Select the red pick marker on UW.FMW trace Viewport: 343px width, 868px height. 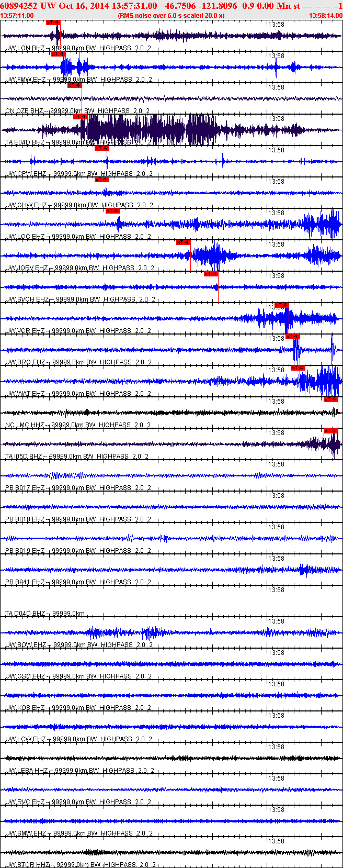click(x=58, y=54)
